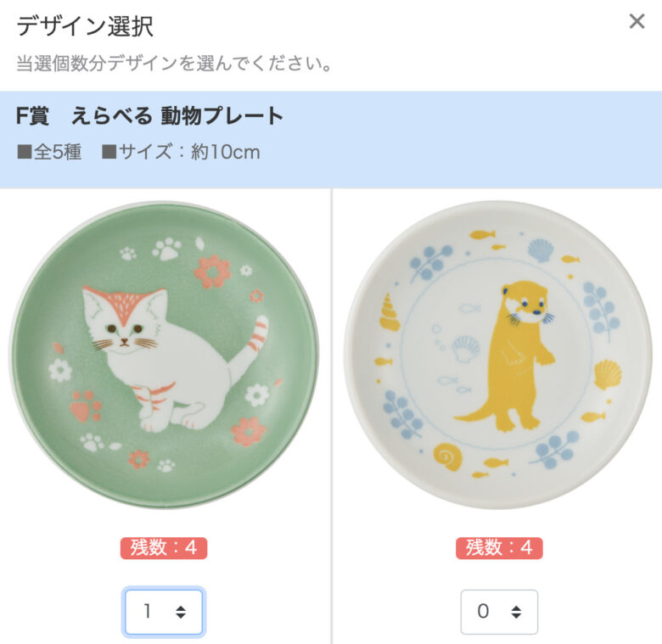The height and width of the screenshot is (644, 662).
Task: Click the デザイン選択 title
Action: point(85,25)
